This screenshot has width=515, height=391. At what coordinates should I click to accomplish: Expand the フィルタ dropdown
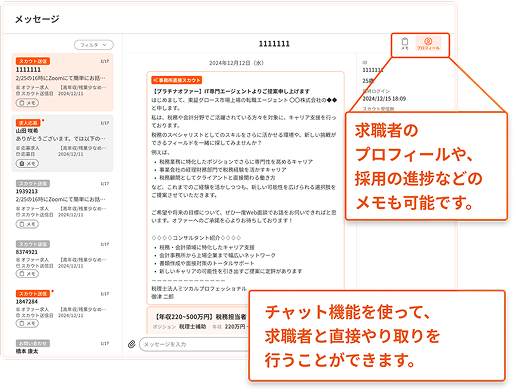click(x=94, y=45)
